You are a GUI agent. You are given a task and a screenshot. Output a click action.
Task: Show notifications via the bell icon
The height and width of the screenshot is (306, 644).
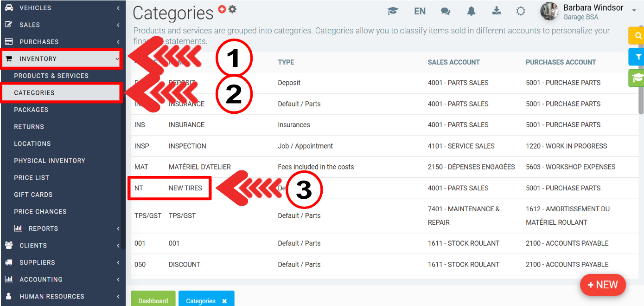click(471, 11)
